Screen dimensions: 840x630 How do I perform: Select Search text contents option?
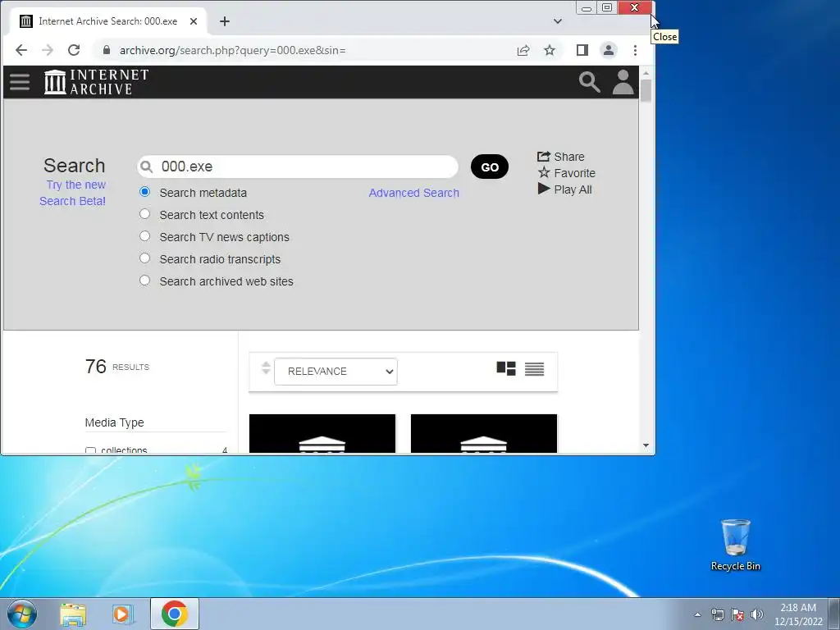pyautogui.click(x=144, y=214)
